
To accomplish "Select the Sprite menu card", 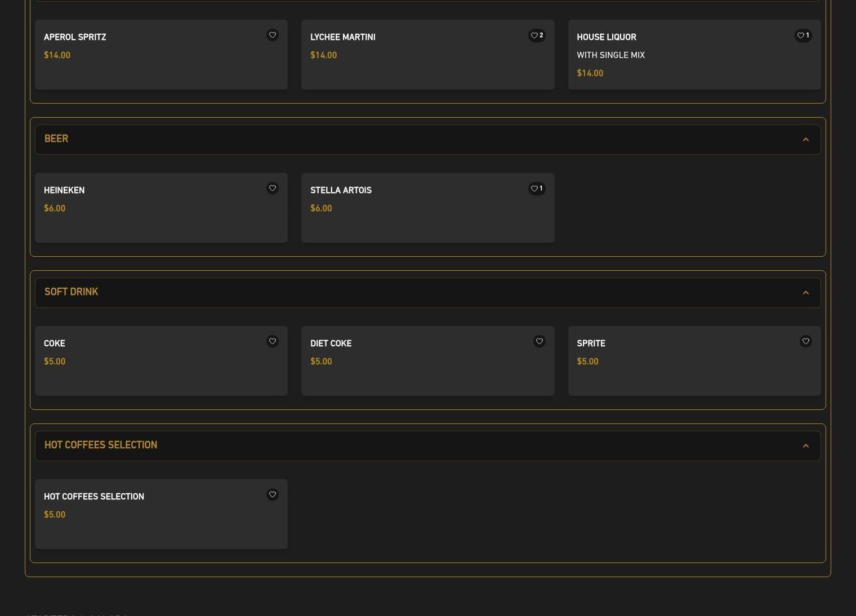I will pos(694,372).
